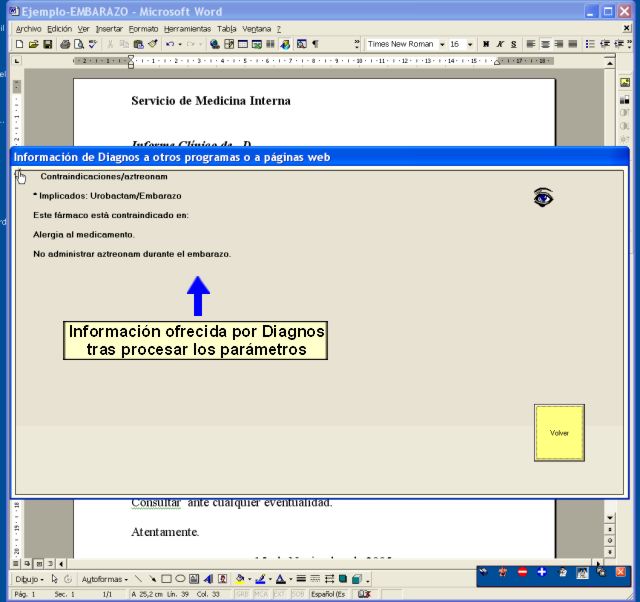Insert clip art from drawing toolbar

[222, 579]
